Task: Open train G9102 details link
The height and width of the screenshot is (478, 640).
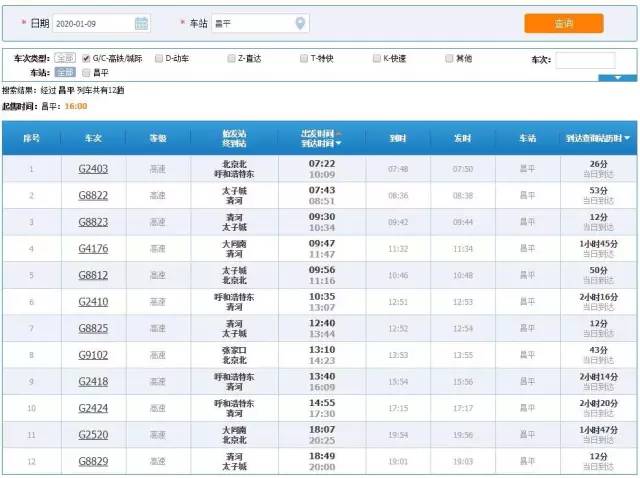Action: (x=93, y=355)
